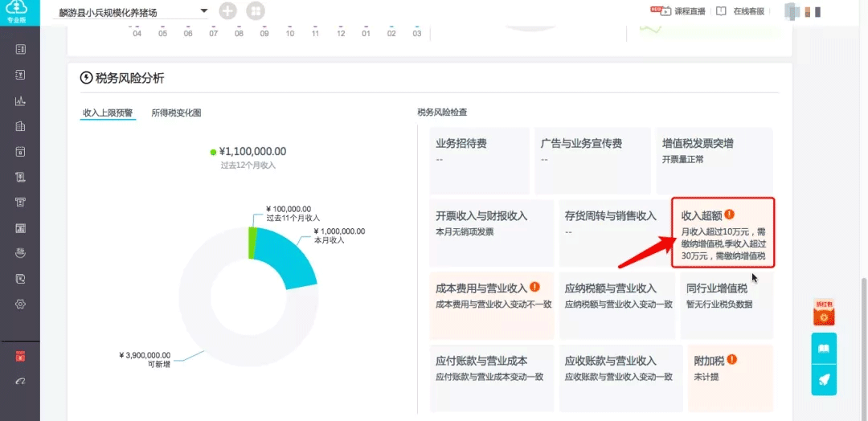Click the ¥1,100,000.00 total income value
Viewport: 868px width, 421px height.
click(x=252, y=152)
